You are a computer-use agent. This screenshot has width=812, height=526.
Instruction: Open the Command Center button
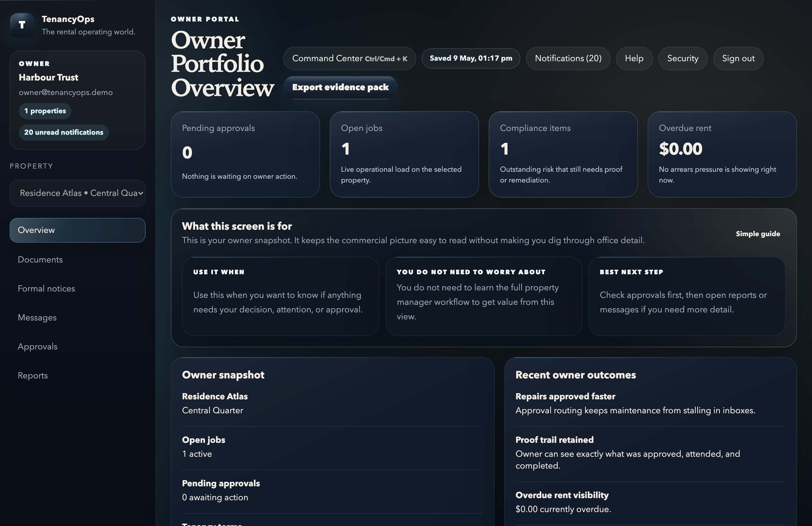[349, 58]
